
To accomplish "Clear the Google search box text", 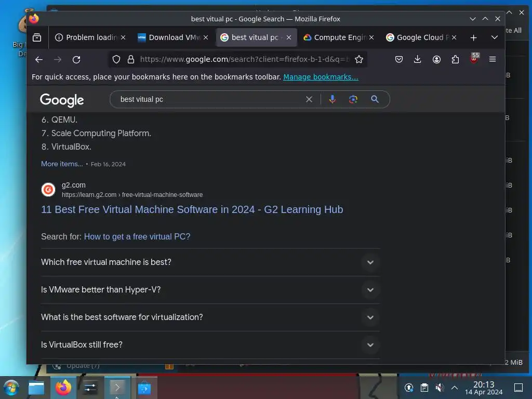I will (309, 99).
